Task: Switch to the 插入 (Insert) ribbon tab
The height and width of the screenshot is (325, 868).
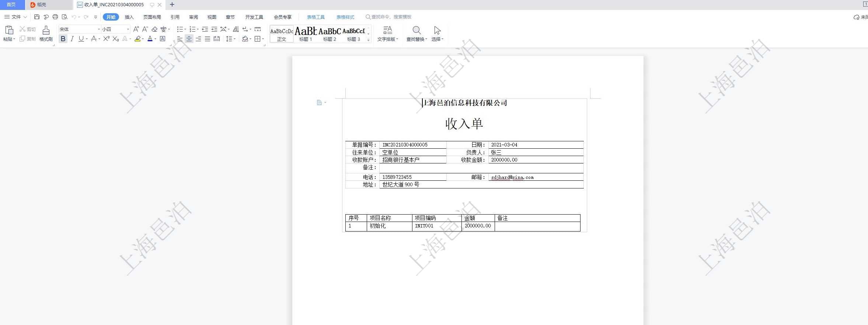Action: (x=129, y=17)
